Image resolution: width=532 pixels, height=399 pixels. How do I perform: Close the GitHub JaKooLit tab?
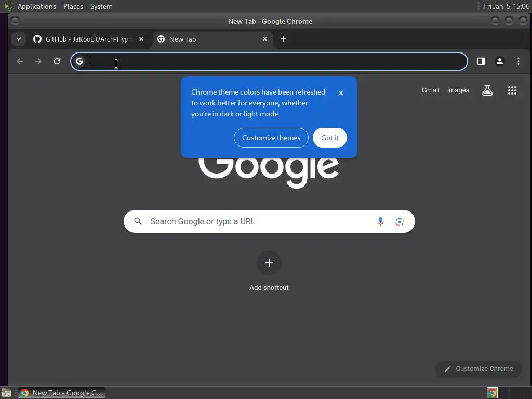coord(141,39)
